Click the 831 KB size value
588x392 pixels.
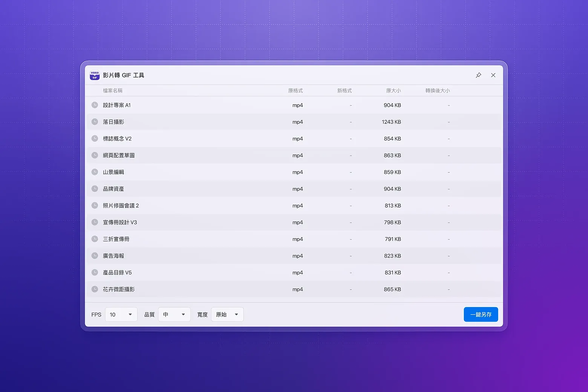(x=393, y=273)
